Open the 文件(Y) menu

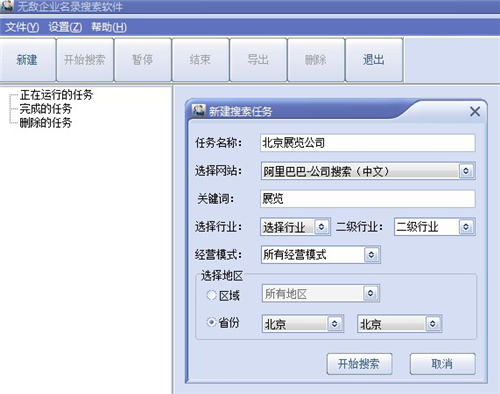click(x=22, y=27)
